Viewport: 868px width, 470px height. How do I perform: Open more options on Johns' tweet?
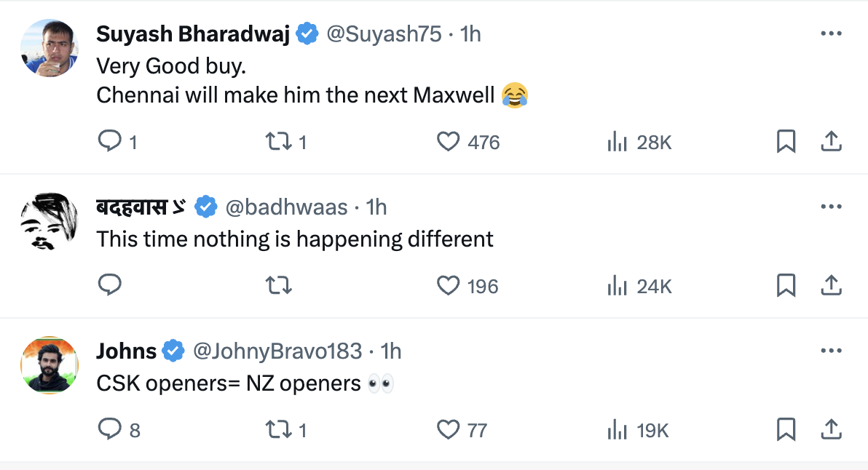[x=831, y=351]
